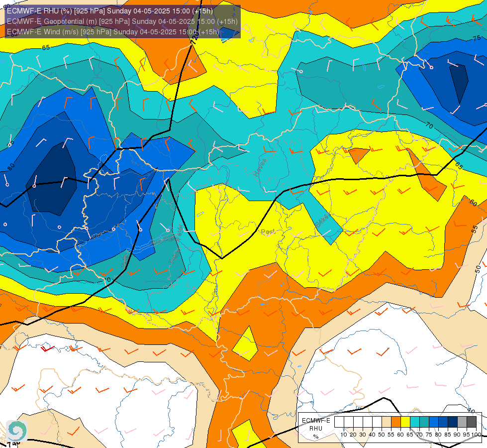Pick the light gray 90-95 legend swatch

[x=462, y=422]
